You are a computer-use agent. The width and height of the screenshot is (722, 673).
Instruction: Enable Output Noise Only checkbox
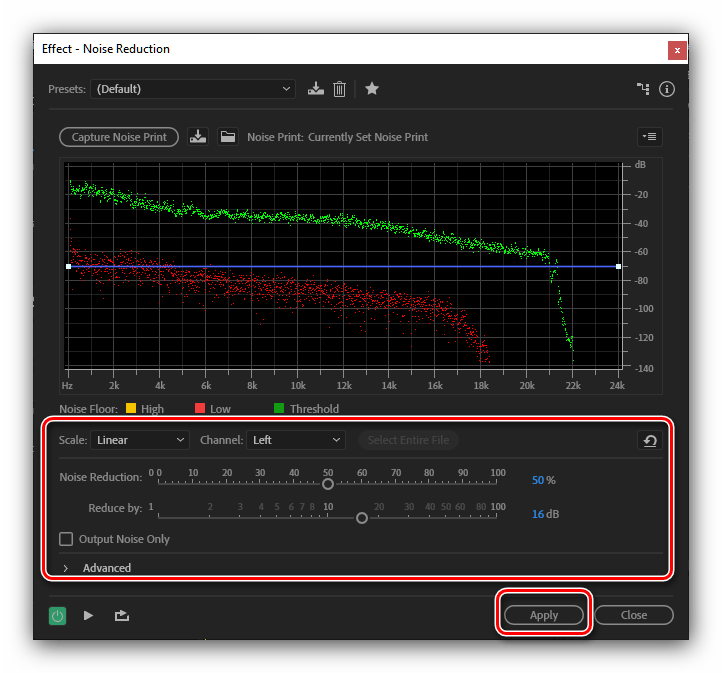click(66, 539)
